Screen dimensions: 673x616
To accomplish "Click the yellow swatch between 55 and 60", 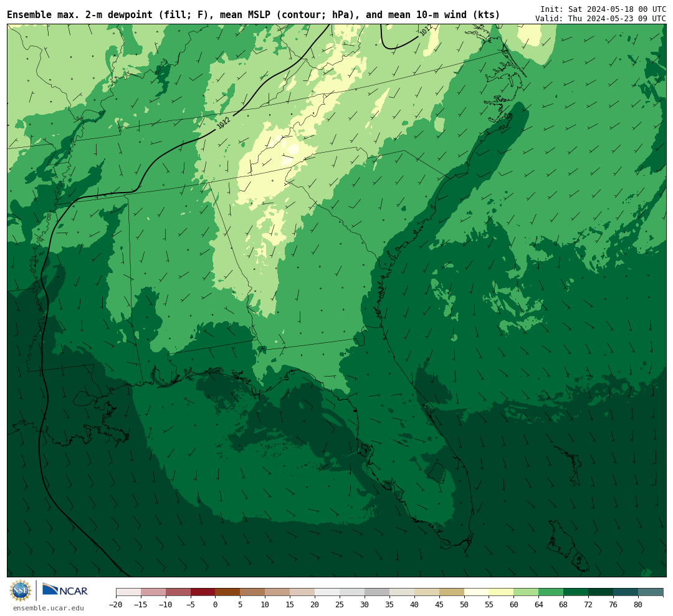I will tap(502, 592).
